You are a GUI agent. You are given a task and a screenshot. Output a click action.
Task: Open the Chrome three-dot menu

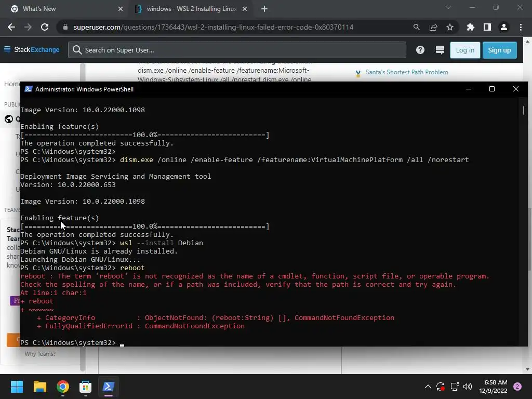click(x=521, y=27)
